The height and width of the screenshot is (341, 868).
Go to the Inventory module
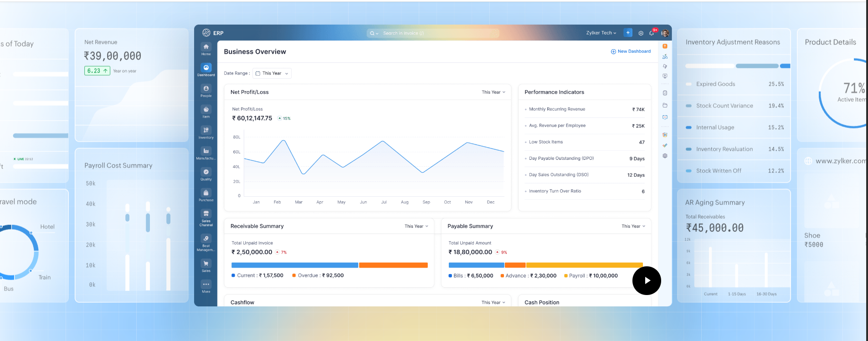click(206, 133)
